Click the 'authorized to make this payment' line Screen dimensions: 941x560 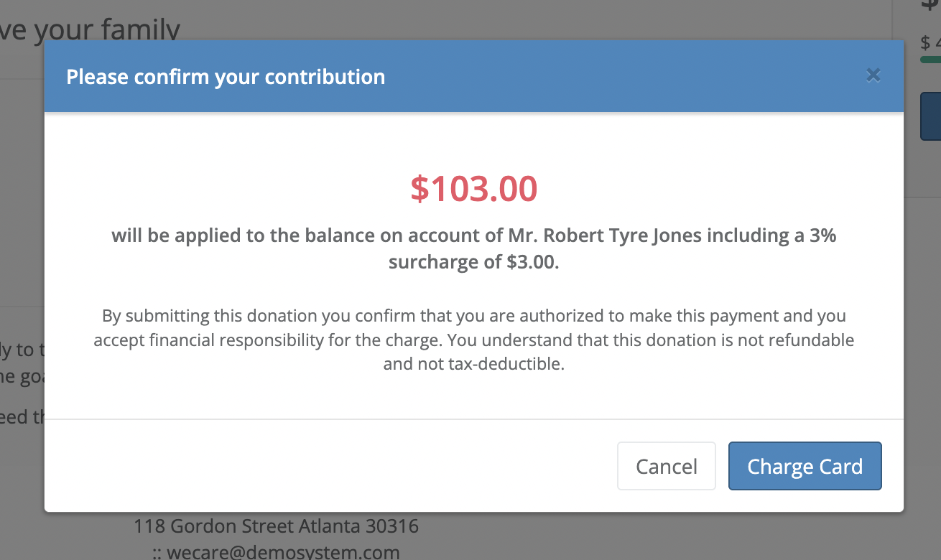474,316
